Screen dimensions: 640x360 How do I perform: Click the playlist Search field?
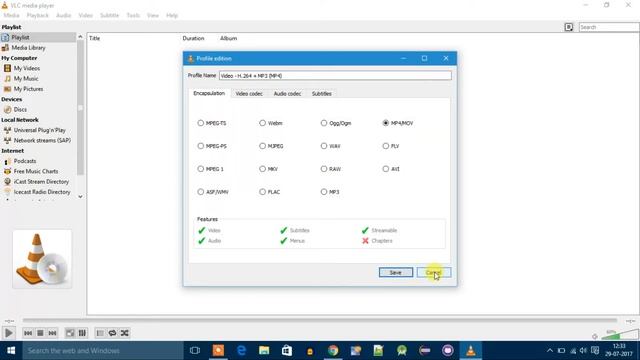[609, 27]
